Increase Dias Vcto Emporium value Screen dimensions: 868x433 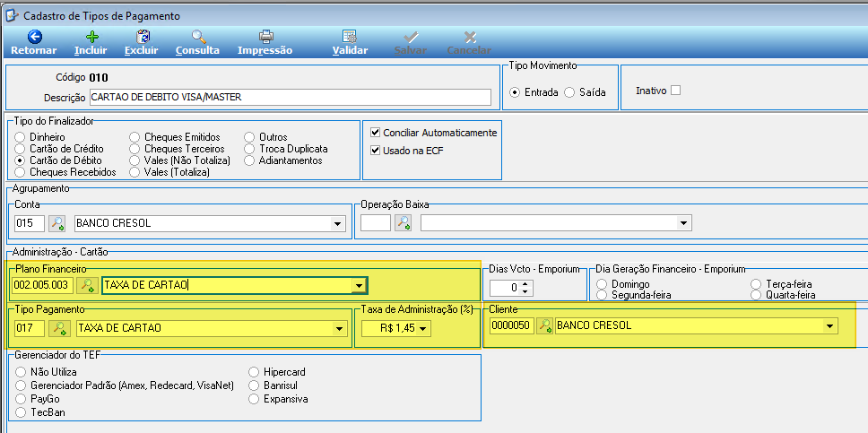point(525,284)
